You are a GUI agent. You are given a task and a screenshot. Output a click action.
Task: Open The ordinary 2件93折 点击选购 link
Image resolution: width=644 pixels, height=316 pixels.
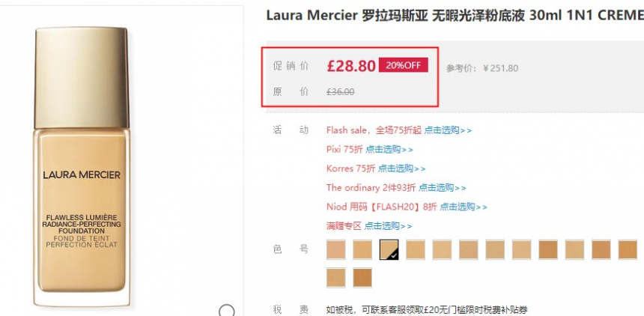443,188
